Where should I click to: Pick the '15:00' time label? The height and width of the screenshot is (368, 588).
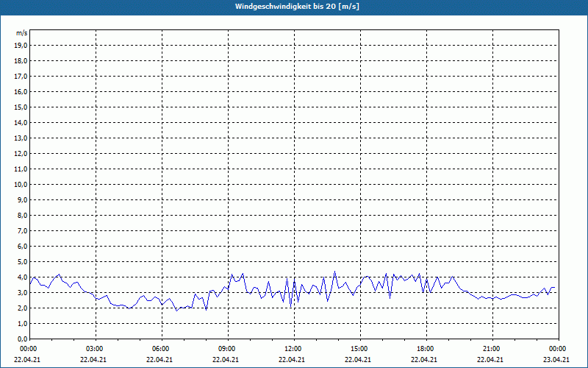click(x=359, y=349)
